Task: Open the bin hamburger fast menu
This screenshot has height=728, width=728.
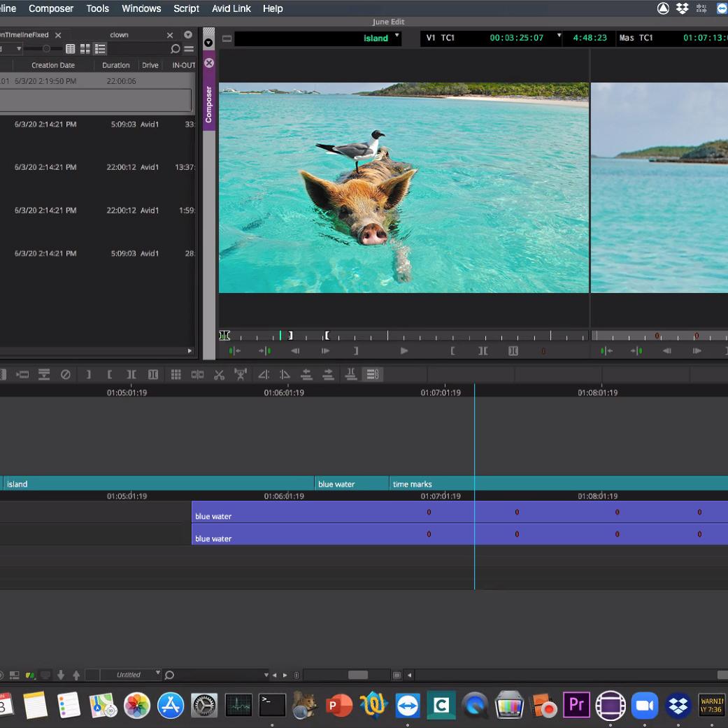Action: tap(189, 49)
